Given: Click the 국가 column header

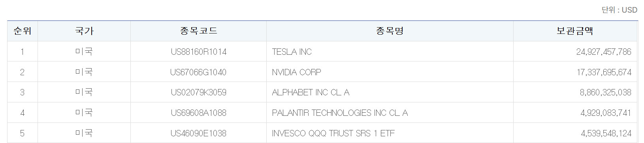Looking at the screenshot, I should [x=84, y=31].
